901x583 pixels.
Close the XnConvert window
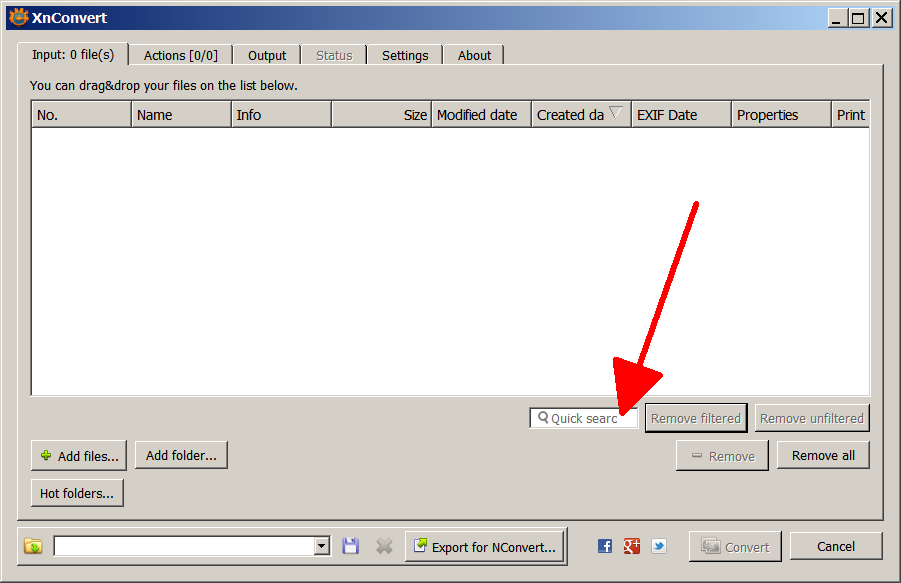point(881,18)
